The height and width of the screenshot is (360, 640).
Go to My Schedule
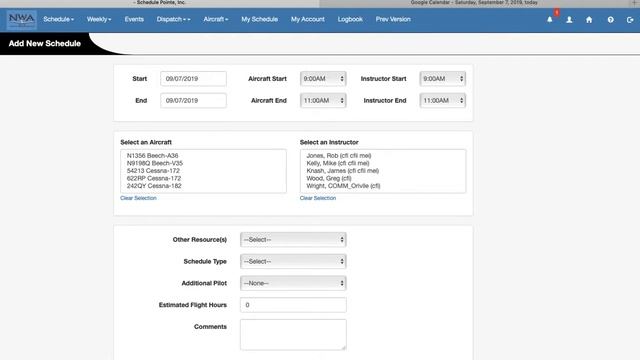[x=259, y=19]
